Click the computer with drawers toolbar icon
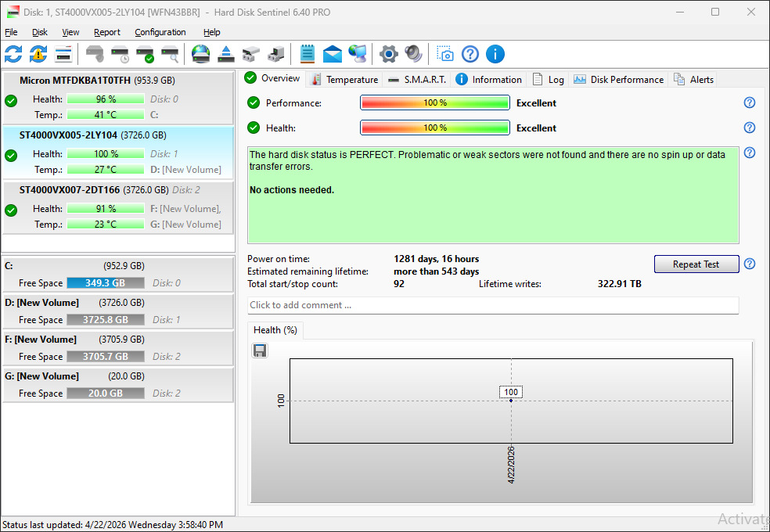The image size is (770, 532). 276,54
